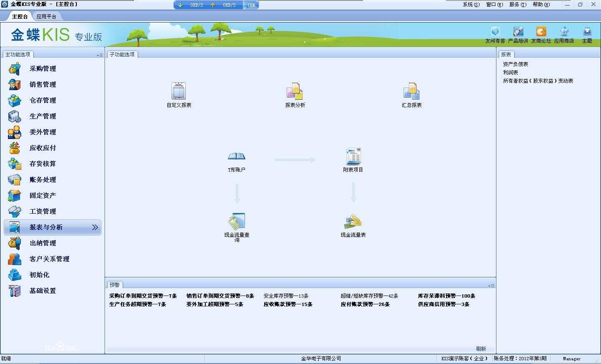Open 委外加工超期预警—5条 alert
Screen dimensions: 601x364
tap(215, 304)
